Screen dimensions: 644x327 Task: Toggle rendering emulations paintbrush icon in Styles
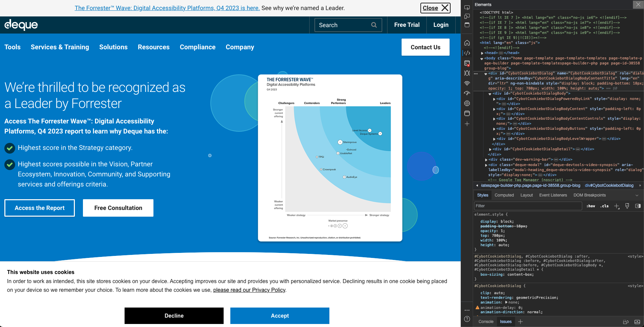tap(627, 206)
